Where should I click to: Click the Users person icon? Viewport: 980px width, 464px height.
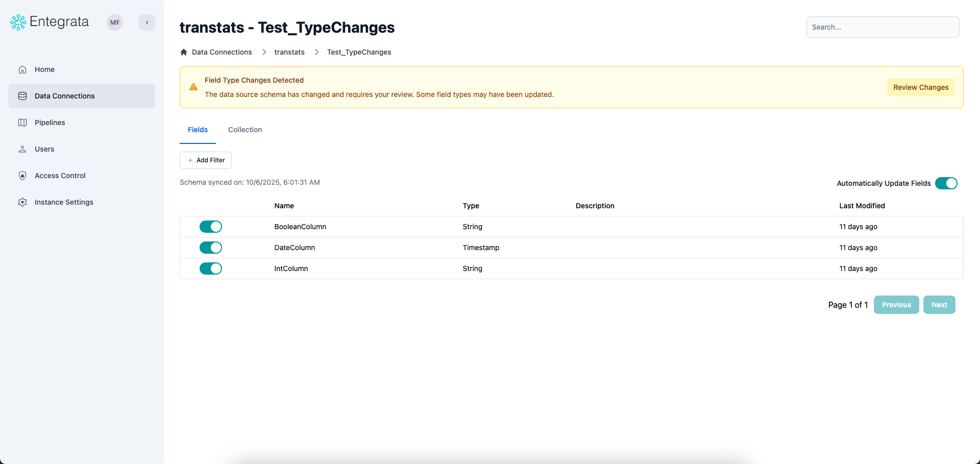click(x=22, y=149)
